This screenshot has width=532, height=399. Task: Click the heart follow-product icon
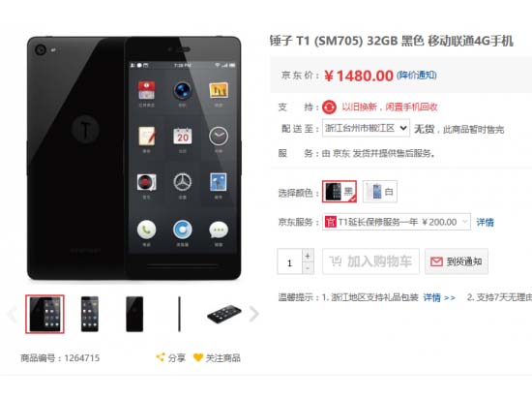[197, 357]
